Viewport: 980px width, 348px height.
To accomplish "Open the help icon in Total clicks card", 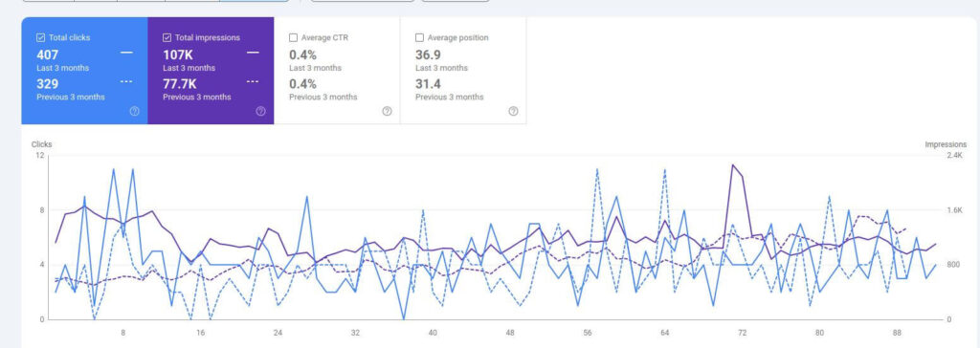I will click(x=134, y=111).
